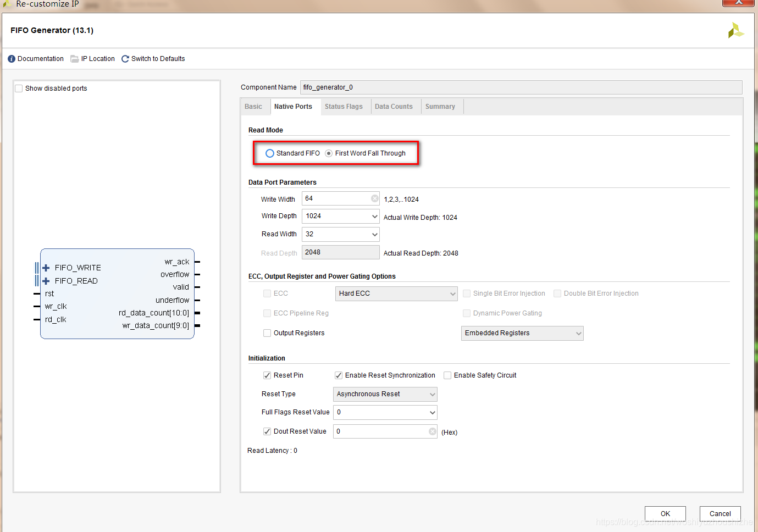Click the OK button

(665, 514)
